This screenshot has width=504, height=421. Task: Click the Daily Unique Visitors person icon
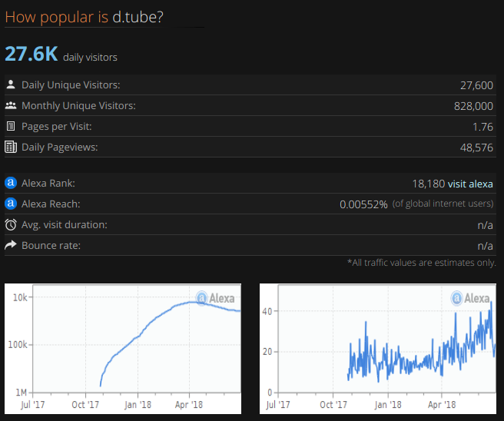click(x=11, y=85)
